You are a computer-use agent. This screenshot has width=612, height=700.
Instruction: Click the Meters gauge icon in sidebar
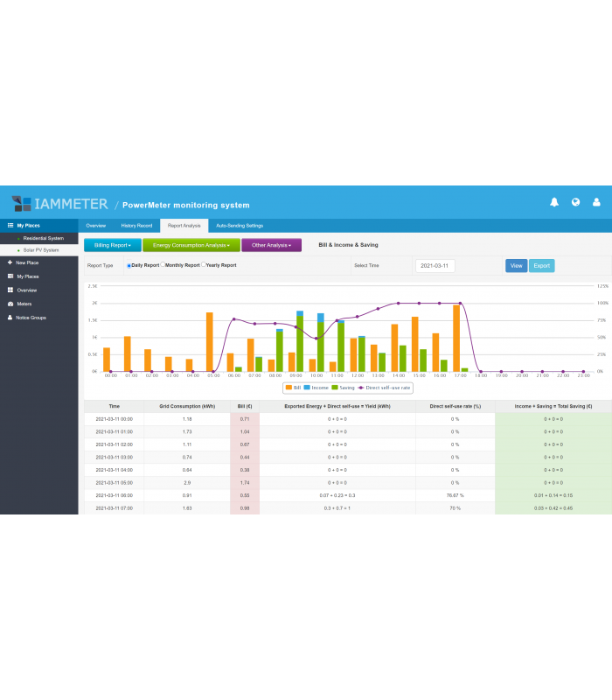(10, 304)
